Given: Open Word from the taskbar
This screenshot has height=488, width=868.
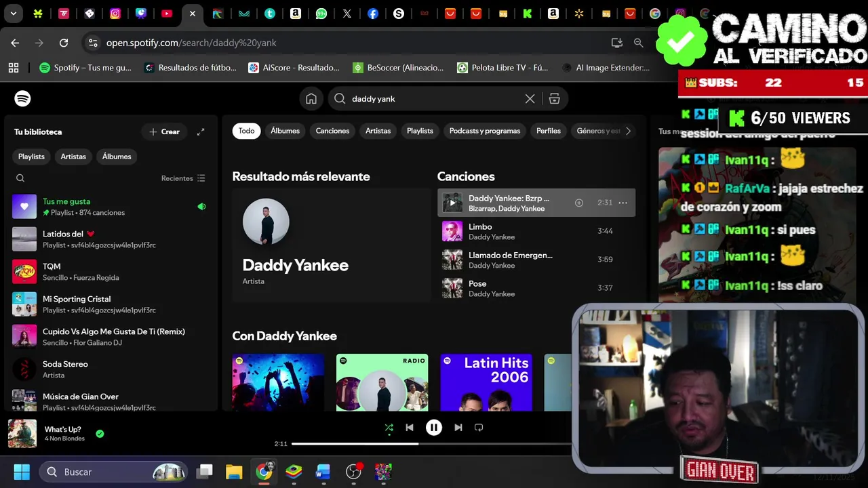Looking at the screenshot, I should [323, 472].
